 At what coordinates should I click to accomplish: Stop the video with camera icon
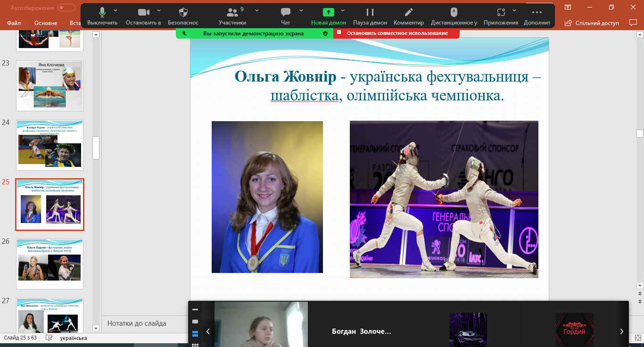pyautogui.click(x=143, y=16)
